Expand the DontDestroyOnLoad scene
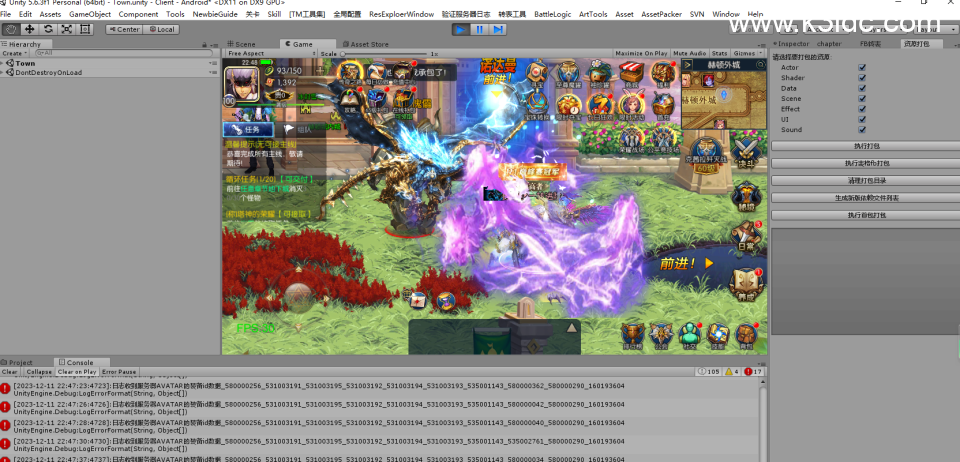 [x=4, y=72]
